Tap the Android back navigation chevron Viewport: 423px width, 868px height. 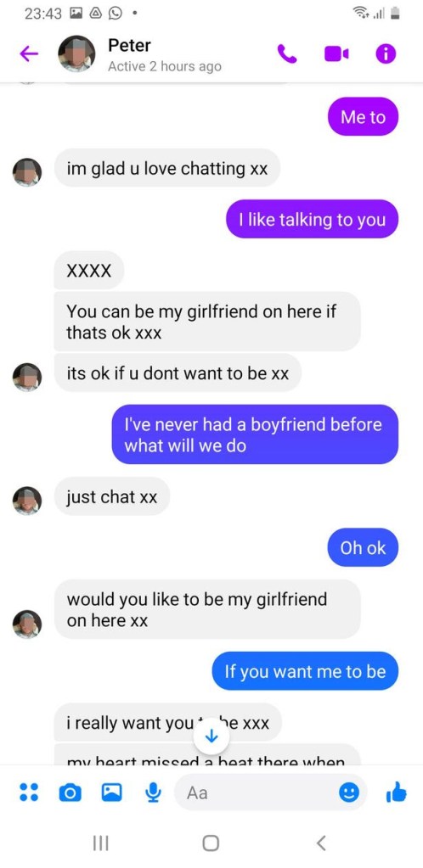[x=321, y=843]
